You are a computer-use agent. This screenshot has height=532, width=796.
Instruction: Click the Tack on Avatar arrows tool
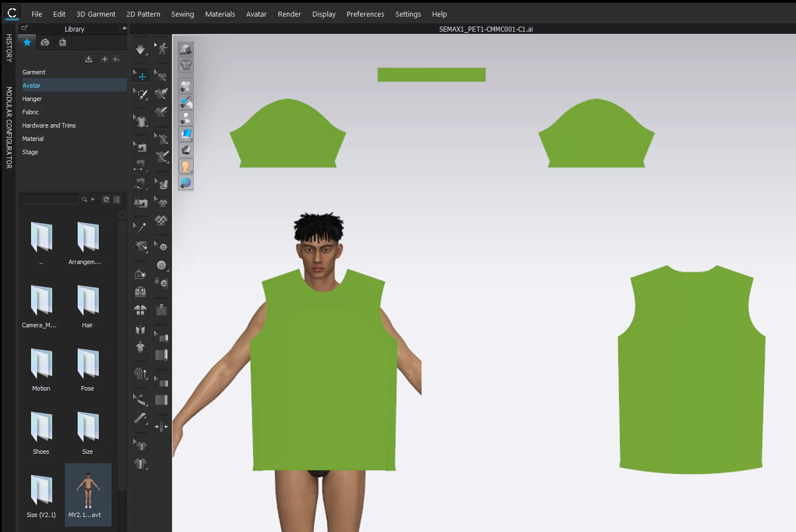coord(161,427)
